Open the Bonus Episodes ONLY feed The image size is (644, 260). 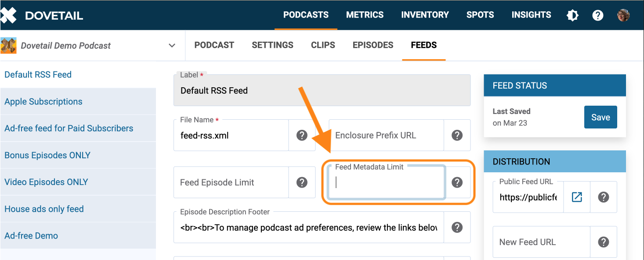[47, 155]
